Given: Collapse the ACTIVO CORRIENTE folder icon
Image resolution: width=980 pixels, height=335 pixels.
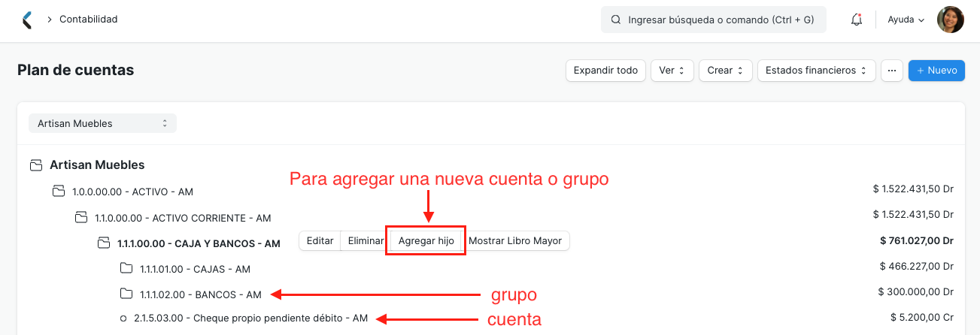Looking at the screenshot, I should (81, 217).
